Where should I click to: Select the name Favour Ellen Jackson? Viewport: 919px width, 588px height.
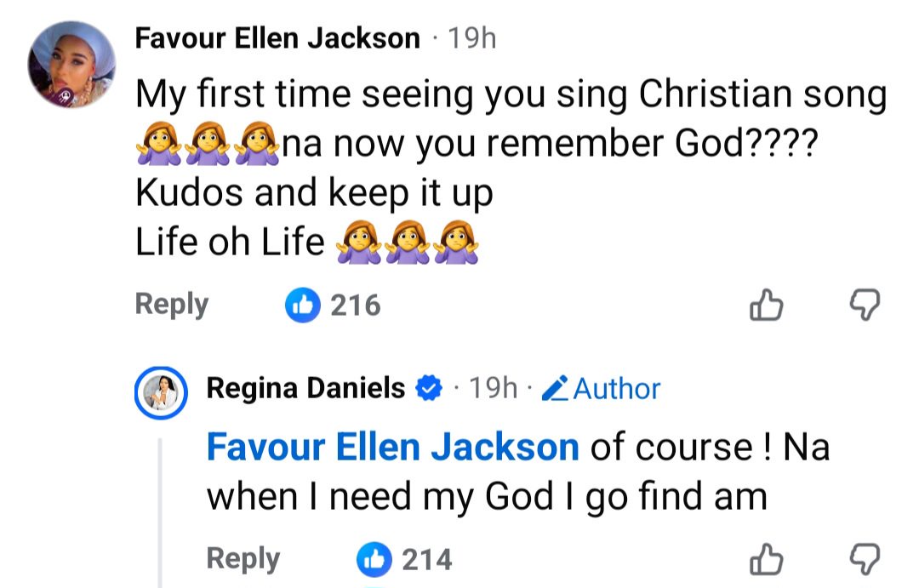(278, 38)
